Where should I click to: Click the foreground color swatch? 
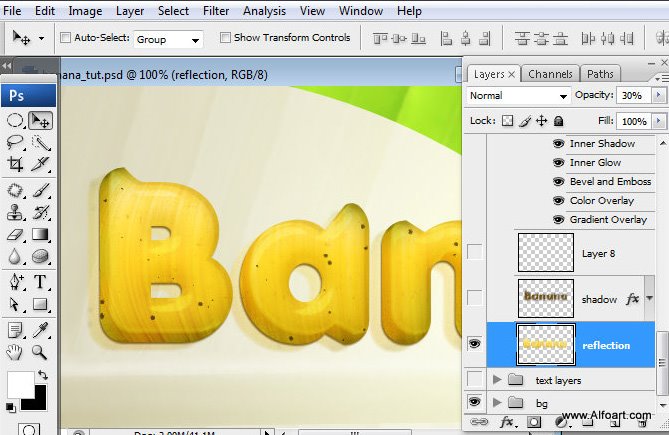19,384
